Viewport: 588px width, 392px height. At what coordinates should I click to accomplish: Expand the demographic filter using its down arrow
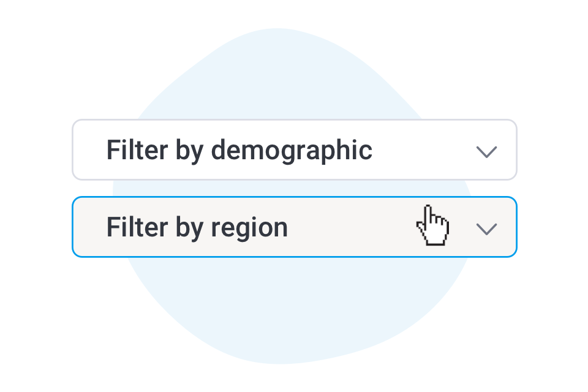(x=486, y=151)
